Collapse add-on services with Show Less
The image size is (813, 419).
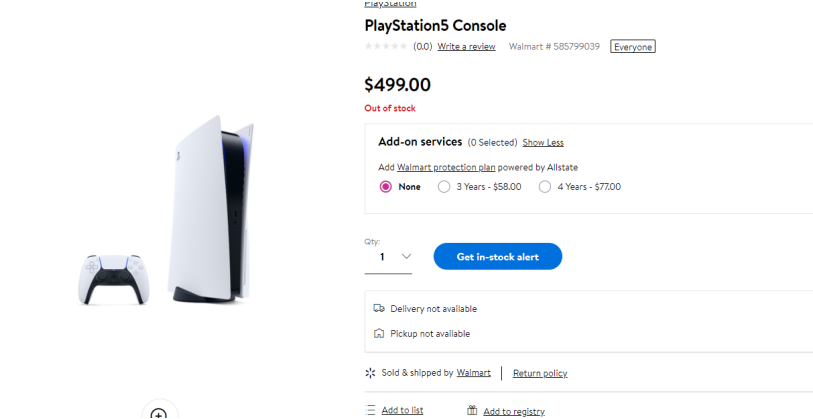click(x=543, y=143)
